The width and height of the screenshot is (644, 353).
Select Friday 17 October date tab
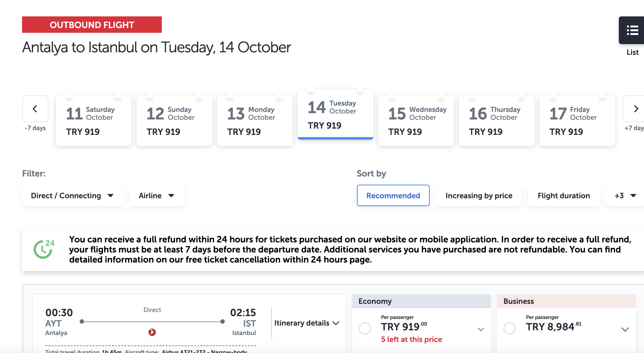(x=577, y=121)
